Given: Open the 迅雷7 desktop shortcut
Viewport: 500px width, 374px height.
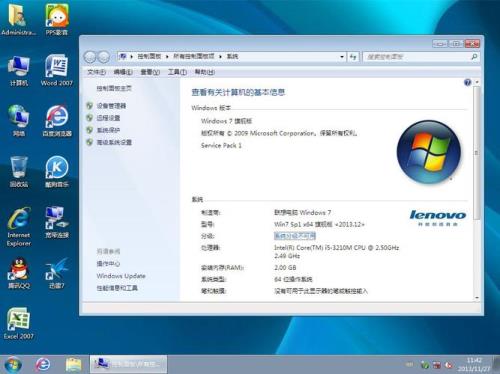Looking at the screenshot, I should click(57, 273).
